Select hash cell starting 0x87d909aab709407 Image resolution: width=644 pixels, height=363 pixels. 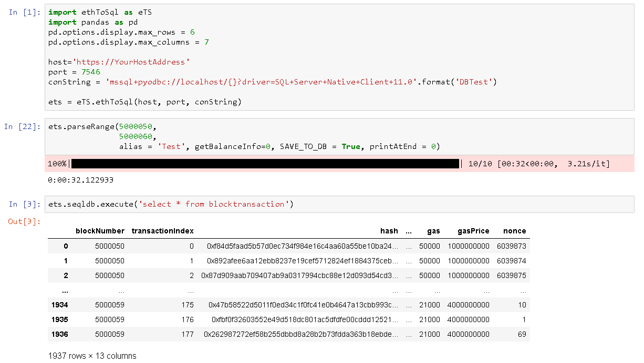click(x=300, y=275)
